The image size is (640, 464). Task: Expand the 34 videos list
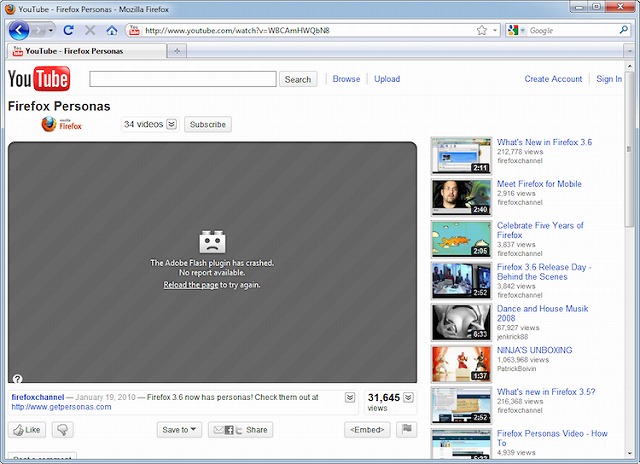click(171, 125)
